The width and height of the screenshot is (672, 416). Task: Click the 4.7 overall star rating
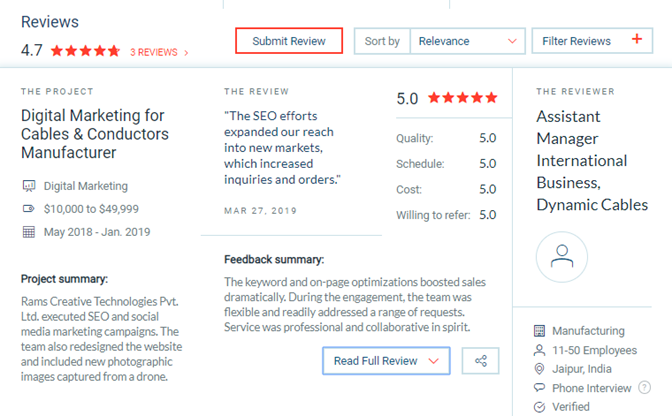tap(85, 51)
